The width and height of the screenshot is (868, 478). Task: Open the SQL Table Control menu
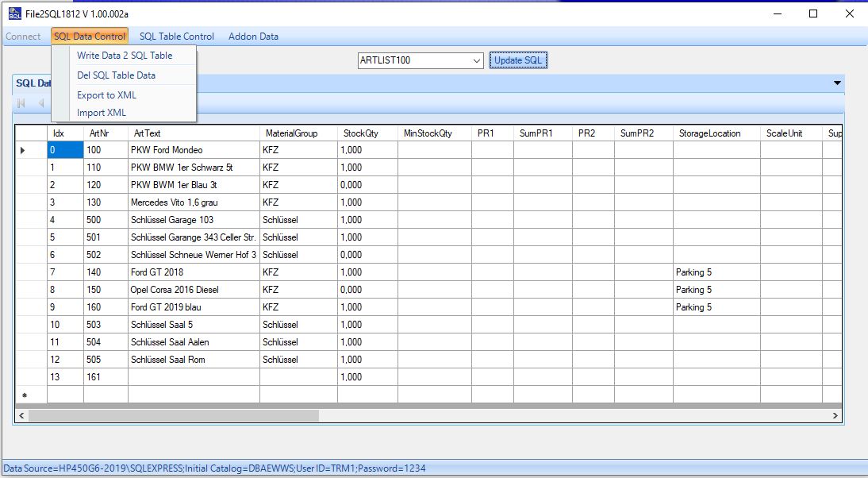(x=177, y=37)
